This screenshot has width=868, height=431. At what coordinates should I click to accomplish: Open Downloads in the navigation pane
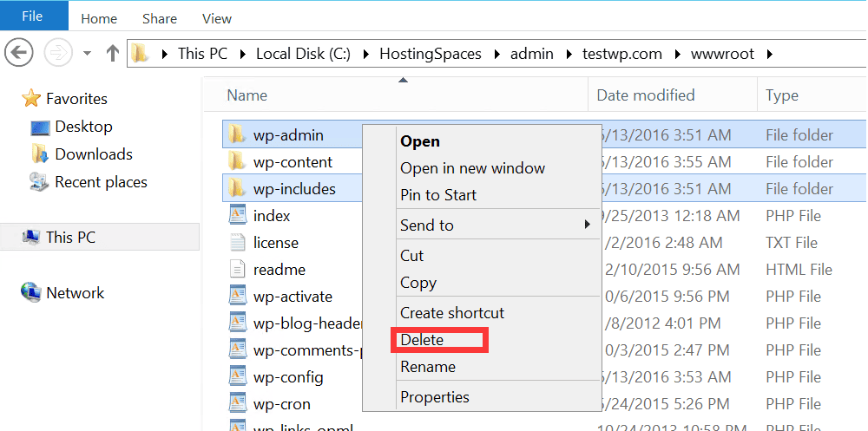click(94, 154)
